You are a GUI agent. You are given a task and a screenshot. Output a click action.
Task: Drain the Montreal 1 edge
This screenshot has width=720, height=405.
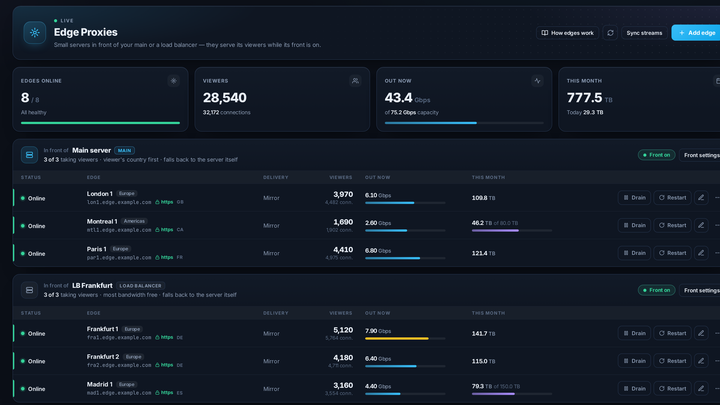click(634, 225)
